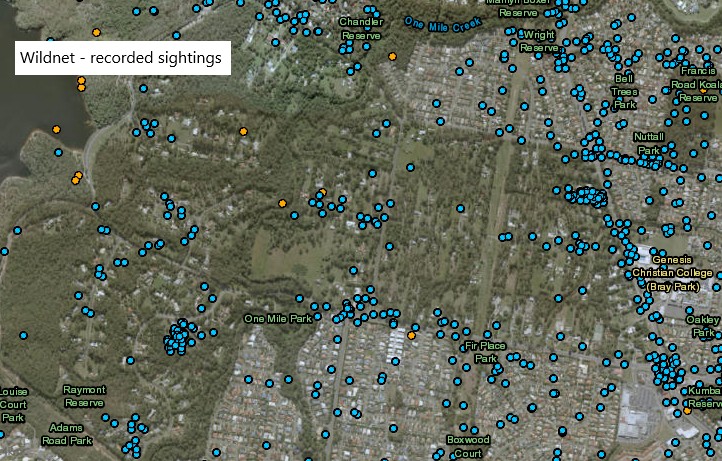This screenshot has width=722, height=461.
Task: Click the orange sighting marker below Chandler Reserve
Action: pos(392,57)
